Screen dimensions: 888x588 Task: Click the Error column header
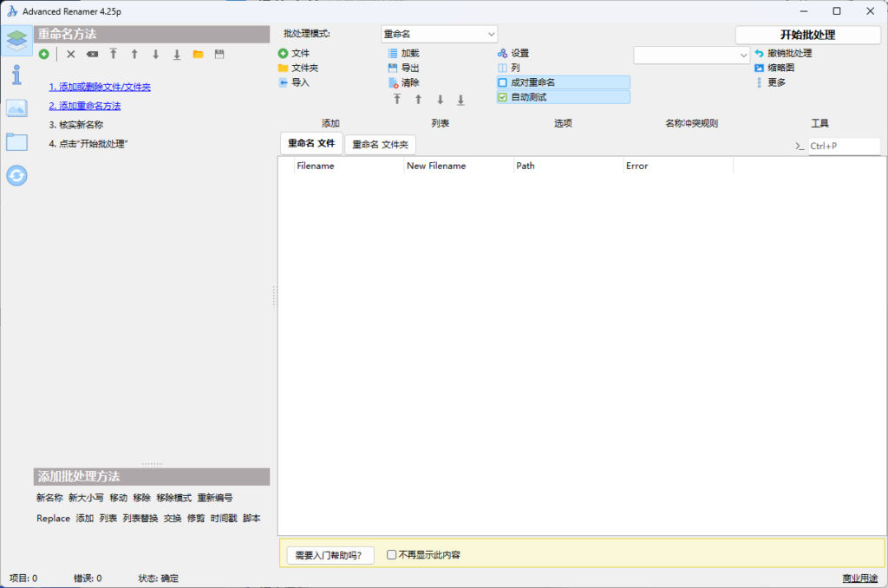pos(678,166)
